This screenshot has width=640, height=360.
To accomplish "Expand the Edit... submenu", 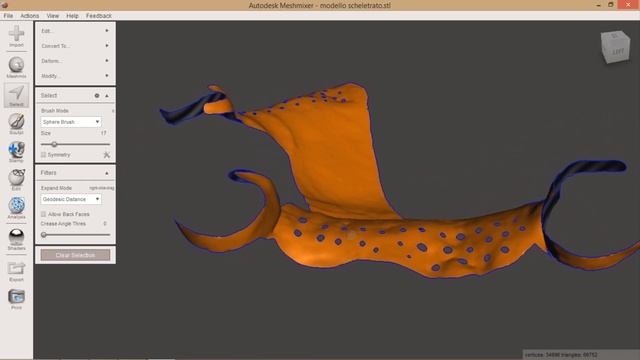I will (x=75, y=31).
